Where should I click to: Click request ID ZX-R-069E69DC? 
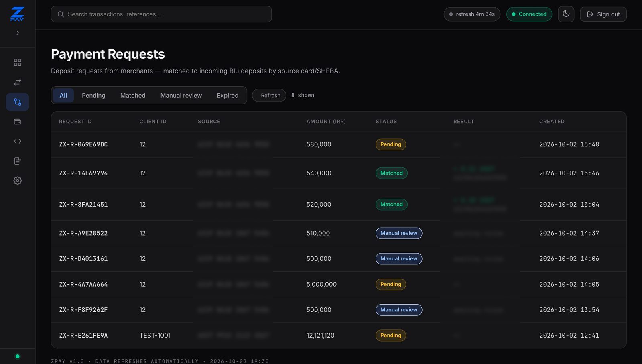83,144
